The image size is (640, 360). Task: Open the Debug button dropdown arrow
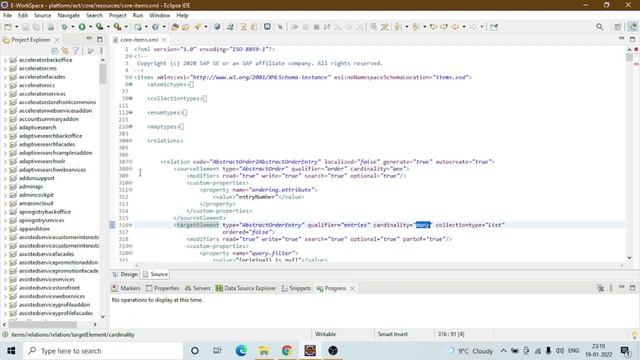[x=72, y=27]
